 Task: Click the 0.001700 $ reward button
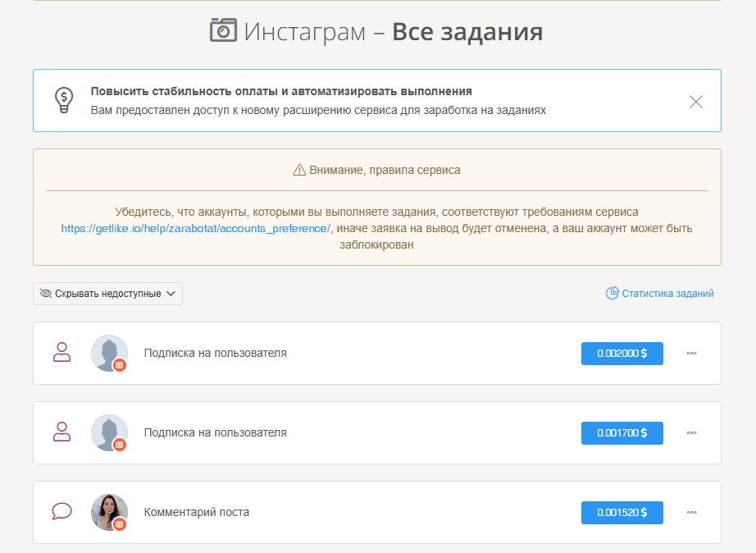tap(622, 433)
